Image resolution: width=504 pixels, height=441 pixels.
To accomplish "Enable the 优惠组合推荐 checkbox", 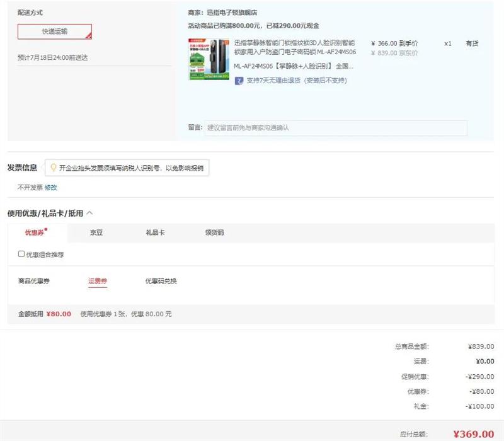I will (21, 255).
